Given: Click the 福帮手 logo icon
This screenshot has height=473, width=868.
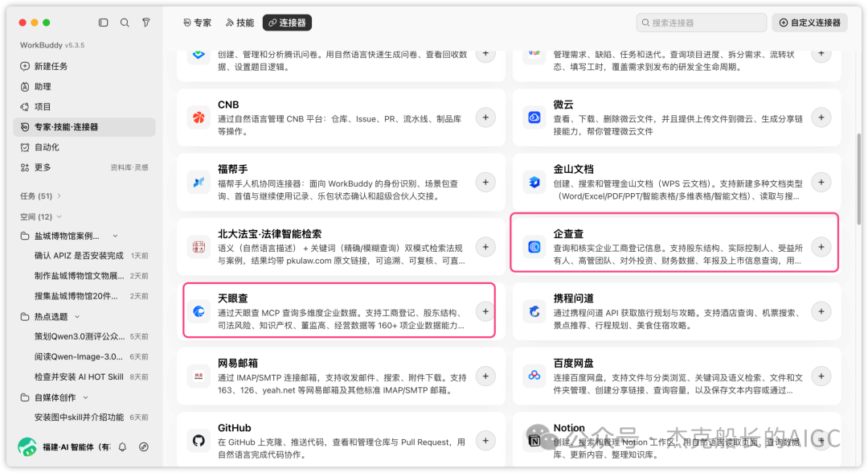Looking at the screenshot, I should point(199,183).
